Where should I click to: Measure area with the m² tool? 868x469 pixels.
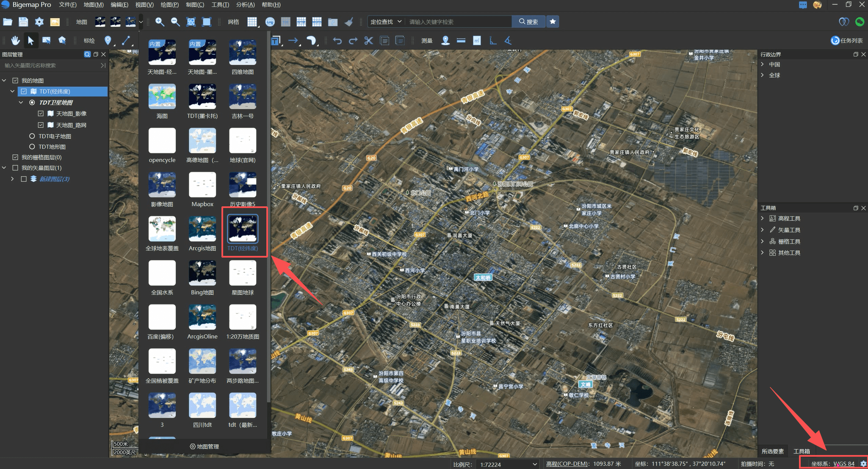pos(477,40)
